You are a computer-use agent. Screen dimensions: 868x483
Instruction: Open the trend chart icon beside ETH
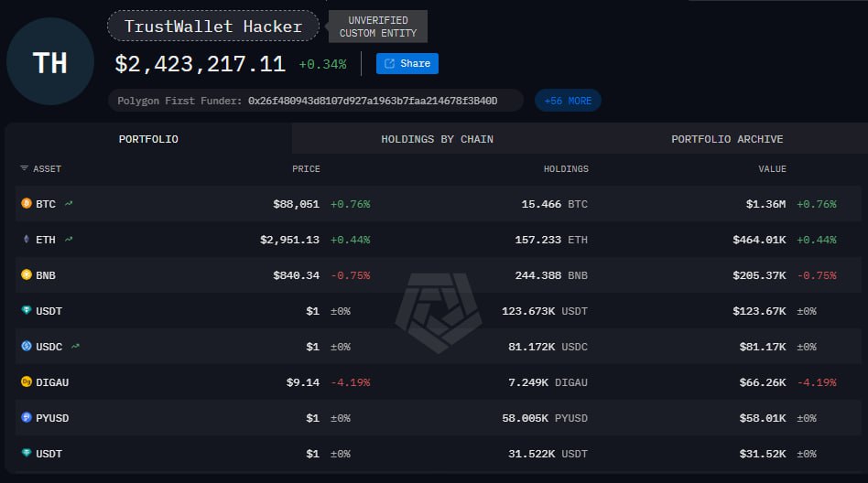[x=69, y=240]
